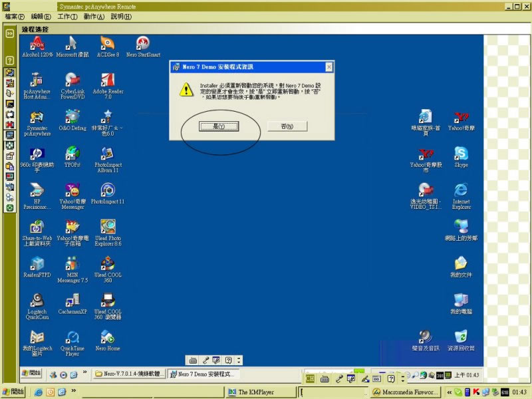Screen dimensions: 532x399
Task: Click the remote taskbar clock 上午 01:43
Action: coord(467,375)
